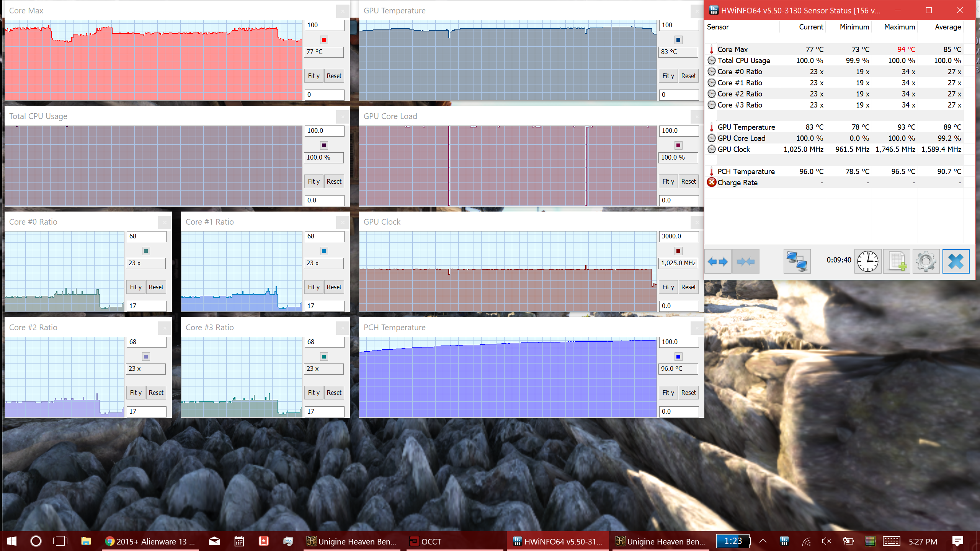The width and height of the screenshot is (980, 551).
Task: Edit Core Max graph maximum value field
Action: (324, 25)
